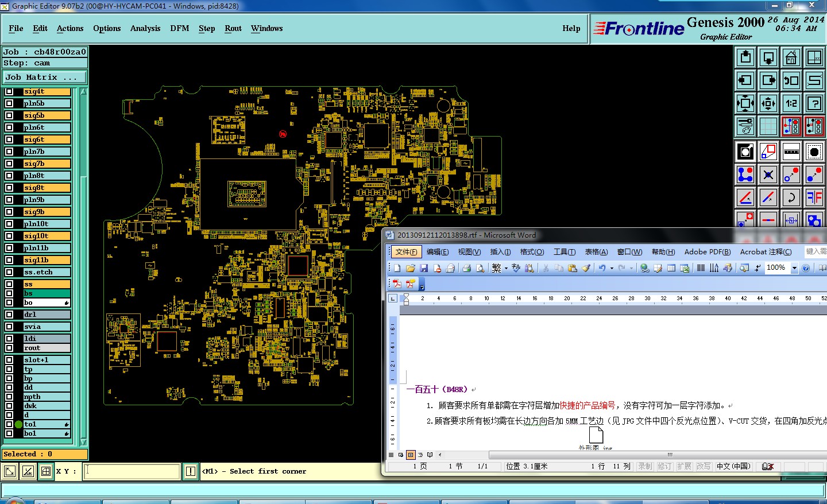Click the add connected blue-red nodes icon

(745, 175)
